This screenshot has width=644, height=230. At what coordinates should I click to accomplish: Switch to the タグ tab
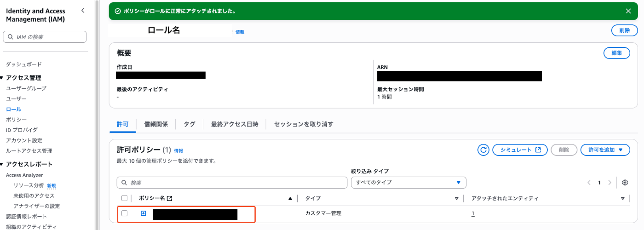click(190, 124)
